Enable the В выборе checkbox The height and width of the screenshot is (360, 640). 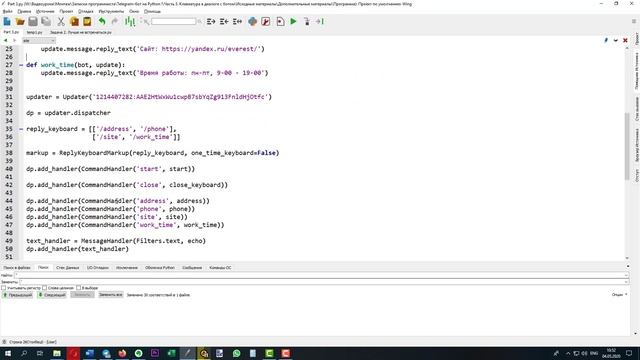[78, 288]
